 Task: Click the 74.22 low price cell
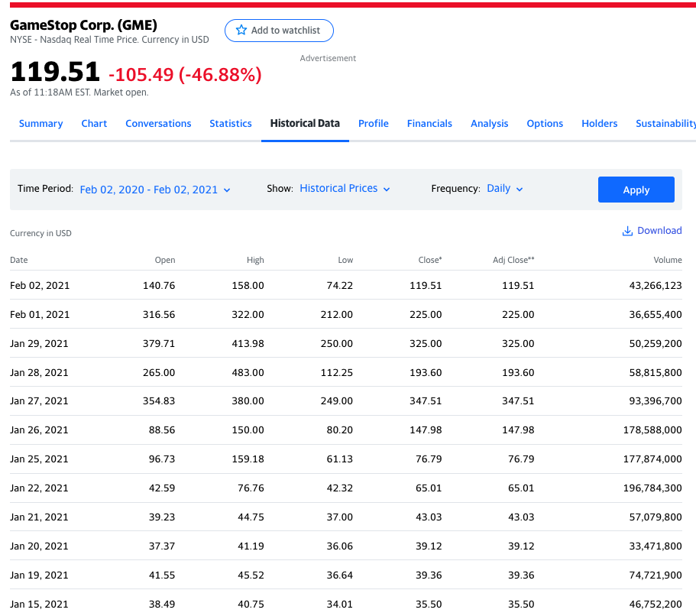339,286
